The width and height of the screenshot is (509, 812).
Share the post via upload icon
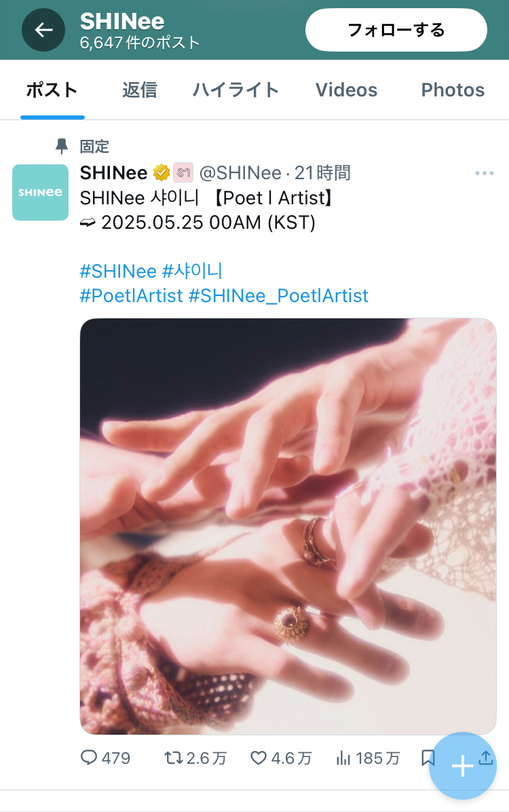pos(486,757)
